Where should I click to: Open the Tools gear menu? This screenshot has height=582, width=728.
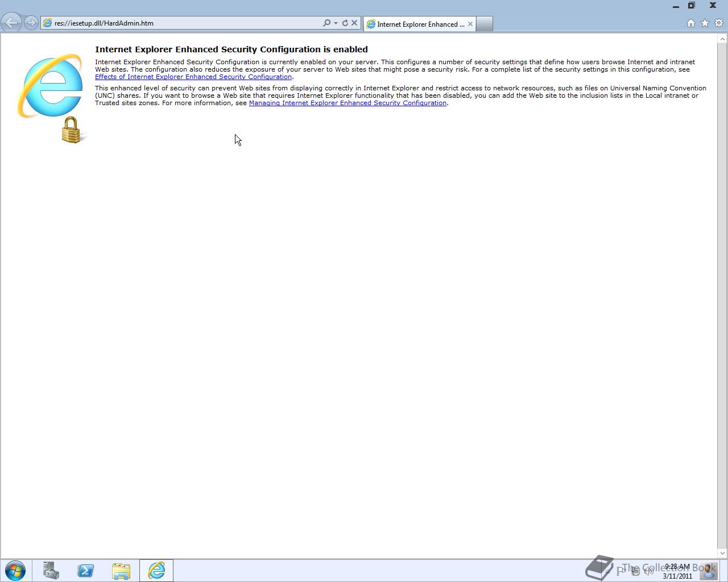click(x=719, y=23)
